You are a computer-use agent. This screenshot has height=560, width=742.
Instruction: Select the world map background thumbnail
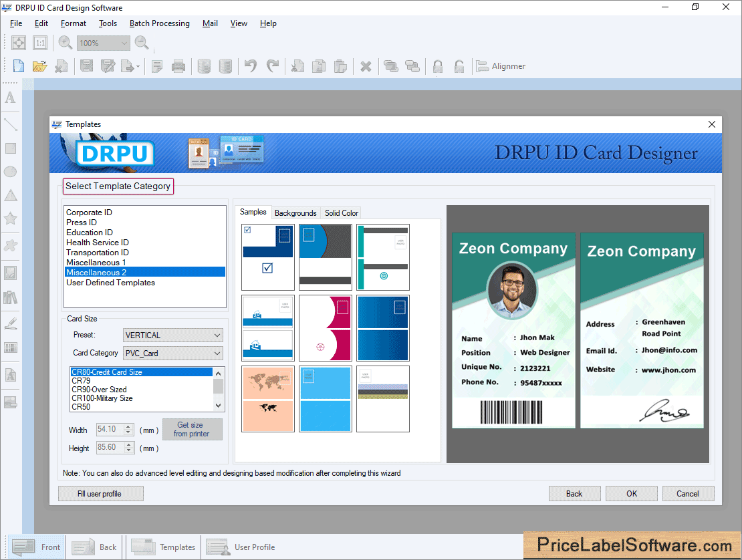point(267,399)
